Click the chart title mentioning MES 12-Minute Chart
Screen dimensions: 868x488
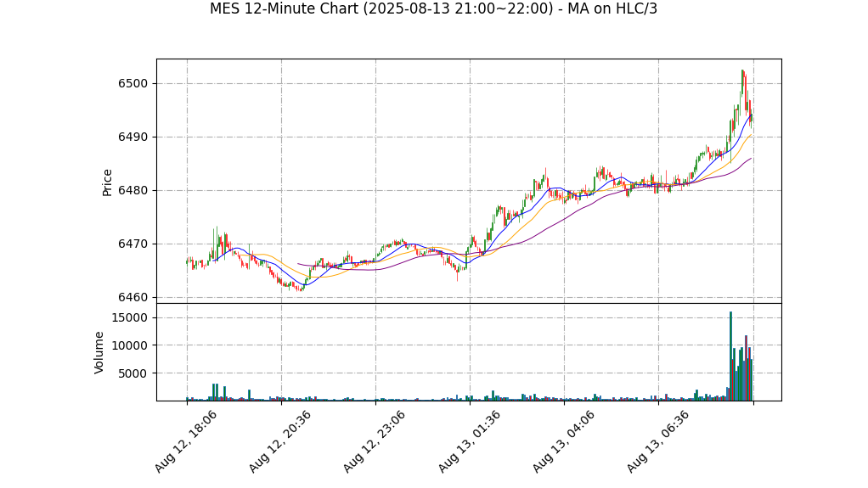point(433,8)
